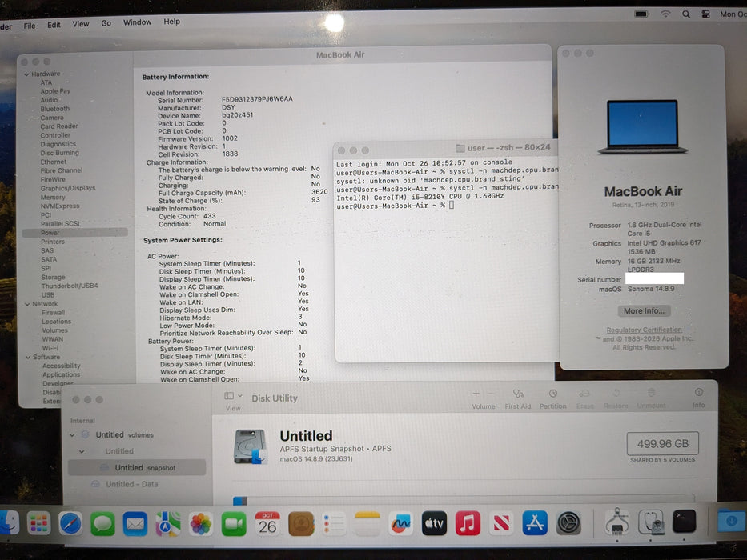Open Notes app in dock
Viewport: 747px width, 560px height.
point(367,524)
